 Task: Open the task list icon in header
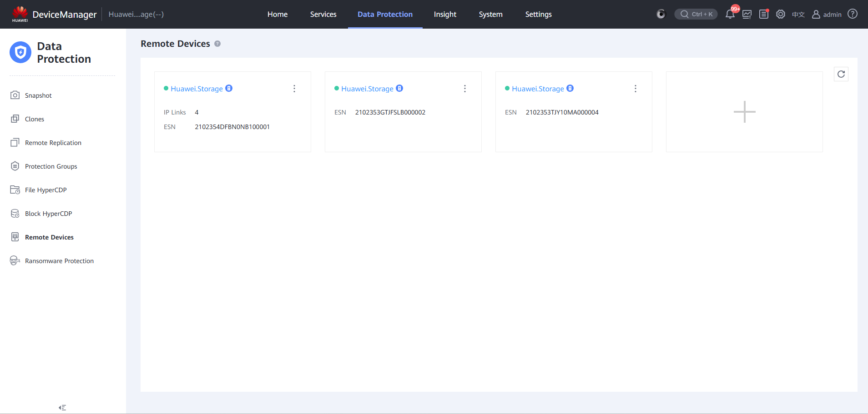coord(764,14)
